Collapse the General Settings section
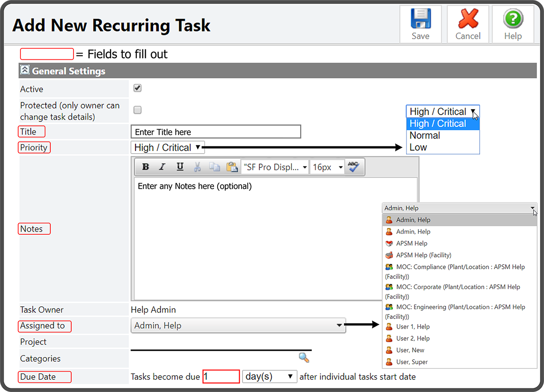Screen dimensions: 544x392 pos(25,71)
